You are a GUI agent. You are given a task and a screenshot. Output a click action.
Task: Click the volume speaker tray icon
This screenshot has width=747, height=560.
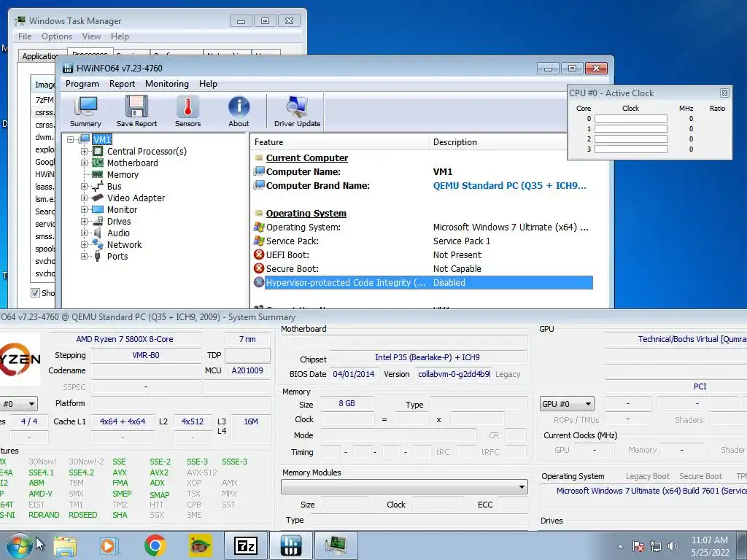(x=673, y=546)
